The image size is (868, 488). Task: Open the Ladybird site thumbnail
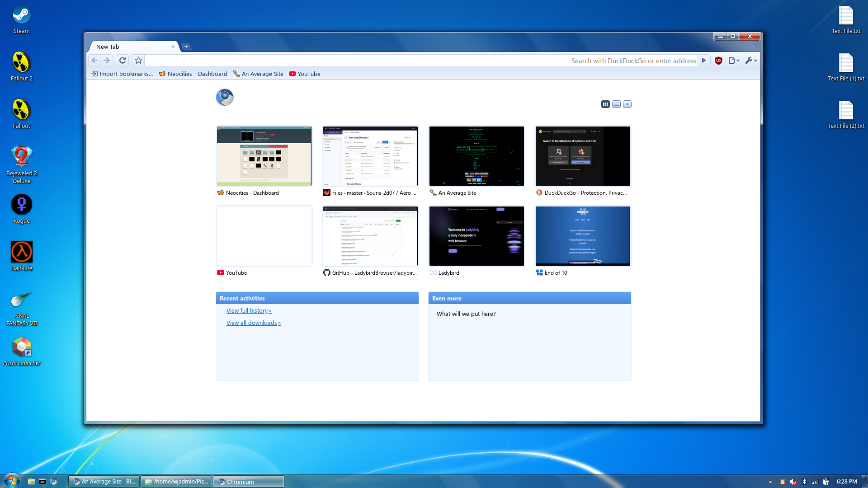[476, 236]
